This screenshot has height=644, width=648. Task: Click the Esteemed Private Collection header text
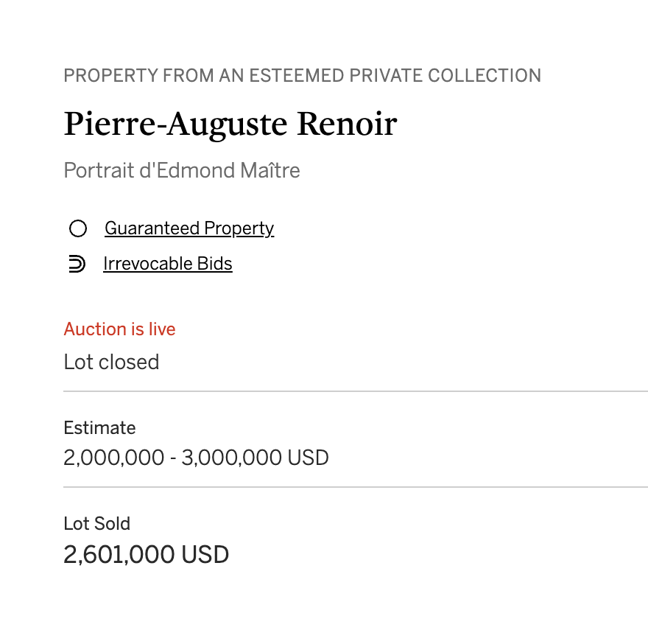[x=303, y=76]
